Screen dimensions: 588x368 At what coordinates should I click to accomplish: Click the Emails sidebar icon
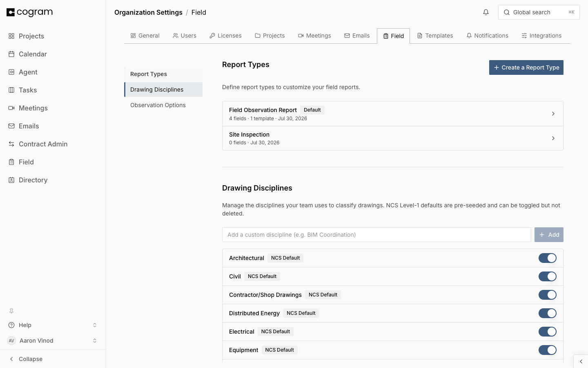[11, 126]
